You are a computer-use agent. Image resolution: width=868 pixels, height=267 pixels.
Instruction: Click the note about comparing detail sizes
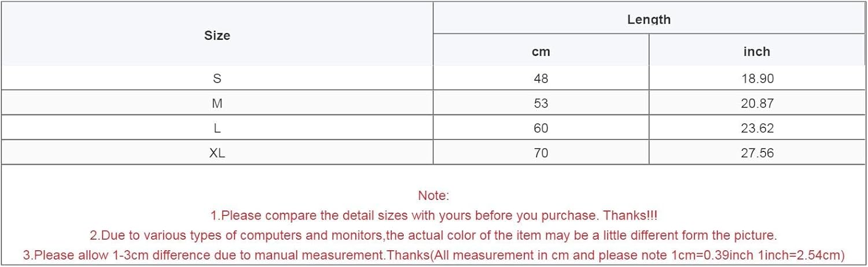(x=433, y=216)
